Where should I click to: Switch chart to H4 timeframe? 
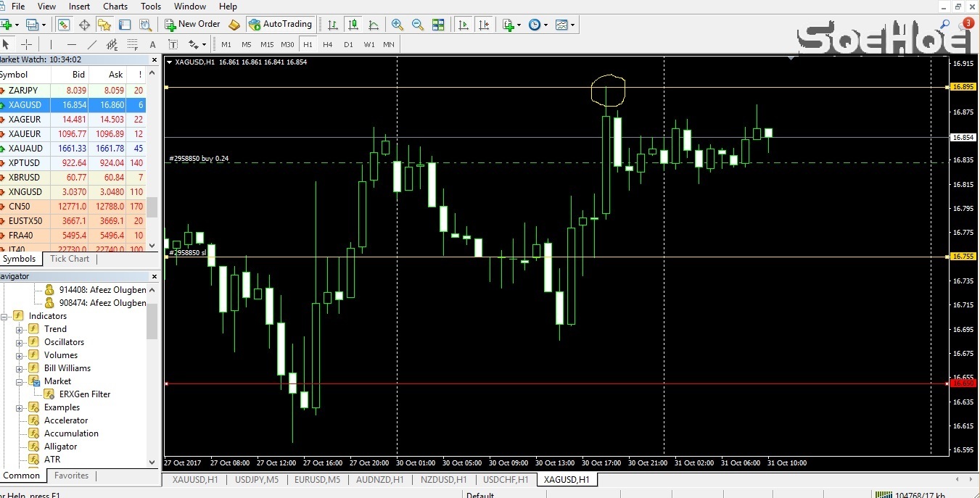[x=328, y=45]
